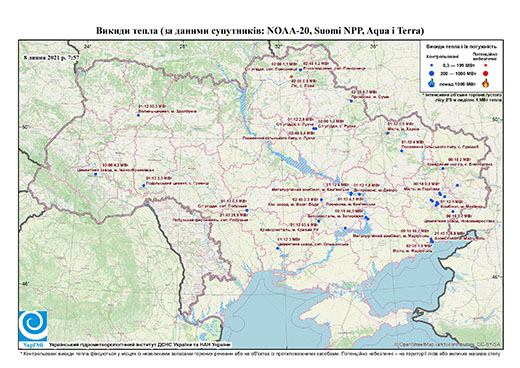Click the label 'Цементний завод, м. Івано-Франківськ'
520x368 pixels.
(x=116, y=170)
